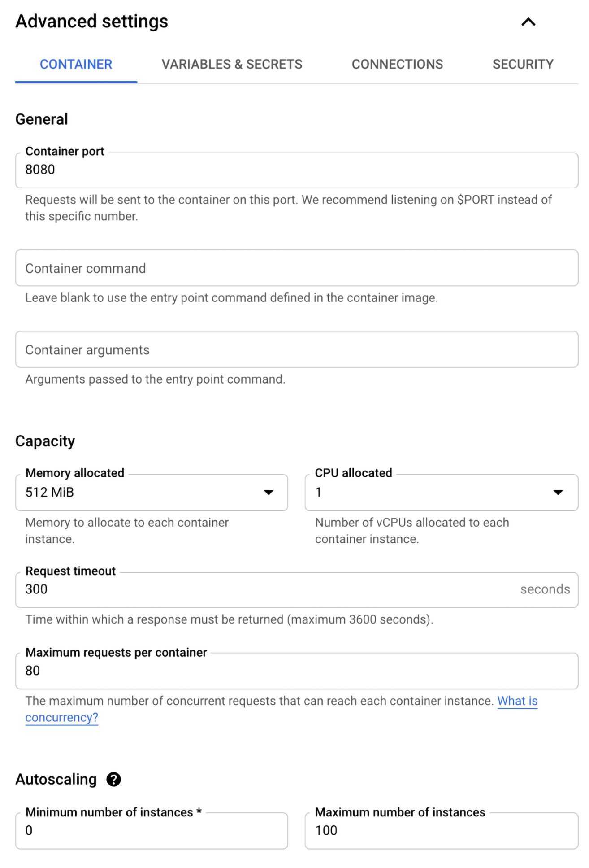
Task: Focus the Container arguments field
Action: pos(297,349)
